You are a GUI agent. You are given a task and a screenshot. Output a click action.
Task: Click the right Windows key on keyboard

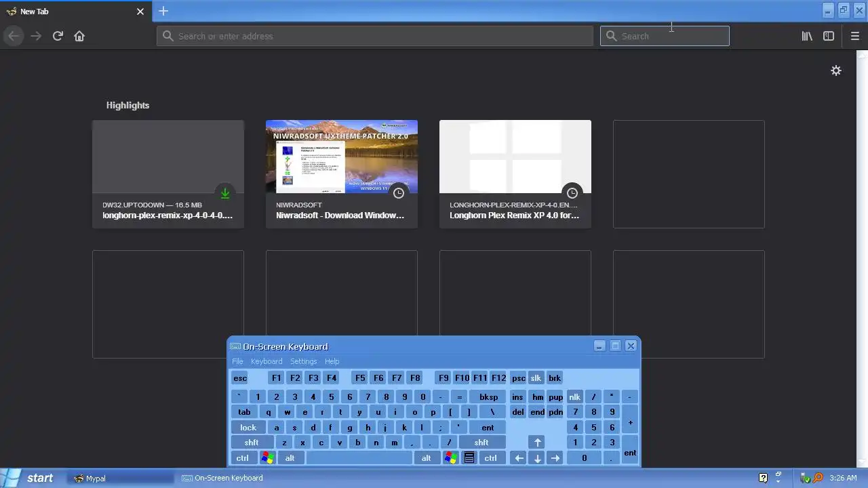coord(451,458)
